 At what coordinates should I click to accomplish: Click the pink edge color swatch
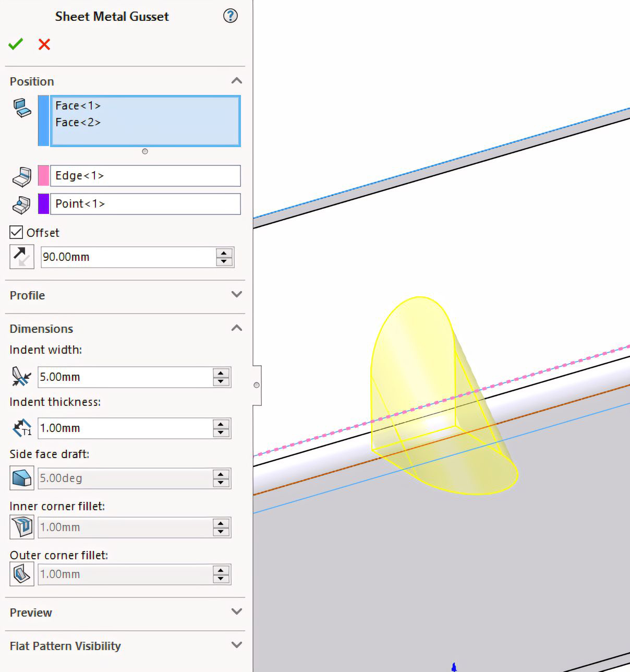(44, 176)
